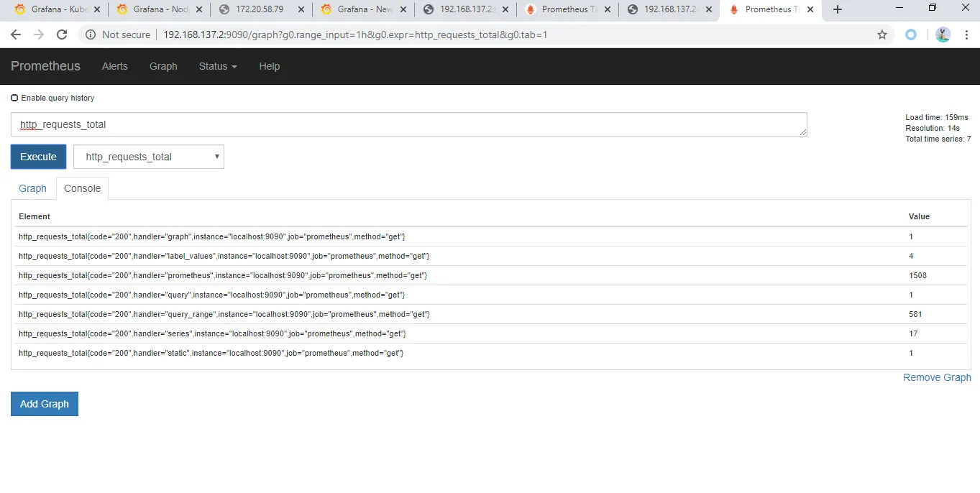Image resolution: width=980 pixels, height=493 pixels.
Task: Click the value 581
Action: pyautogui.click(x=915, y=314)
